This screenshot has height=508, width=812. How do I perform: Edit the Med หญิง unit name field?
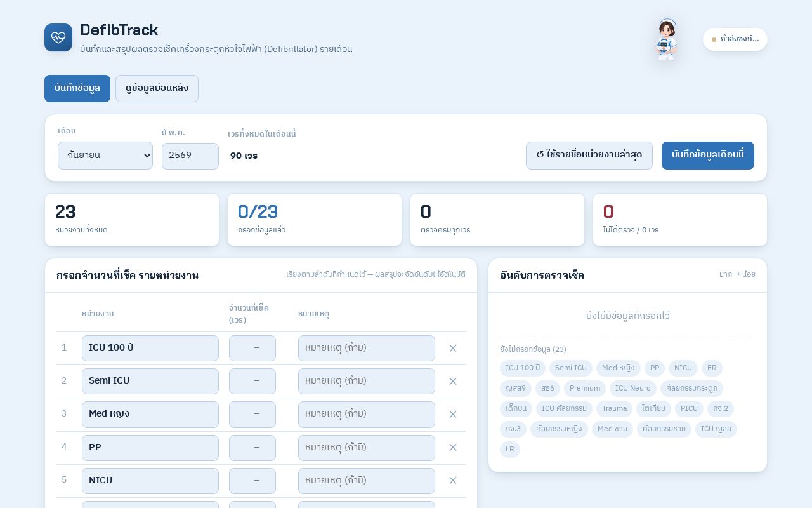tap(150, 414)
